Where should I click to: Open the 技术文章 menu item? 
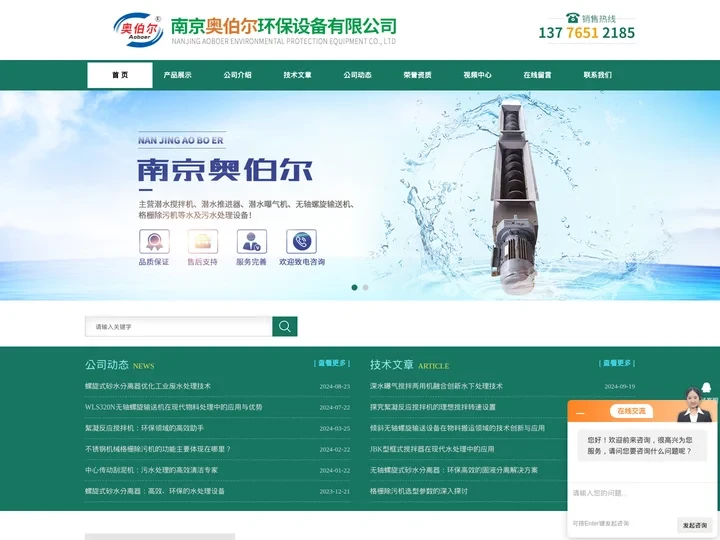(297, 75)
